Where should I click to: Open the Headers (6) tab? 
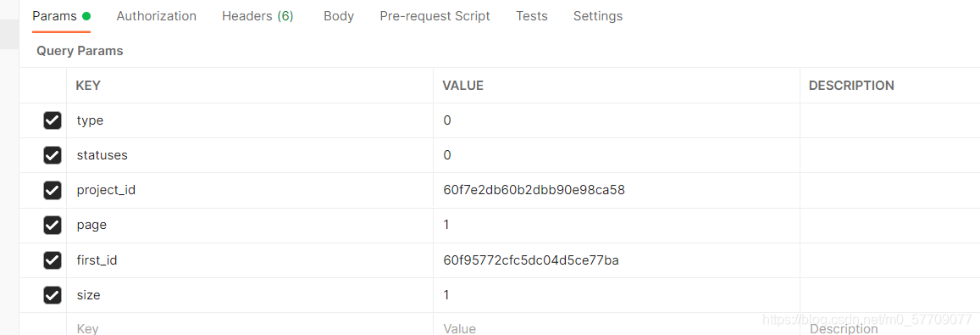click(x=257, y=16)
